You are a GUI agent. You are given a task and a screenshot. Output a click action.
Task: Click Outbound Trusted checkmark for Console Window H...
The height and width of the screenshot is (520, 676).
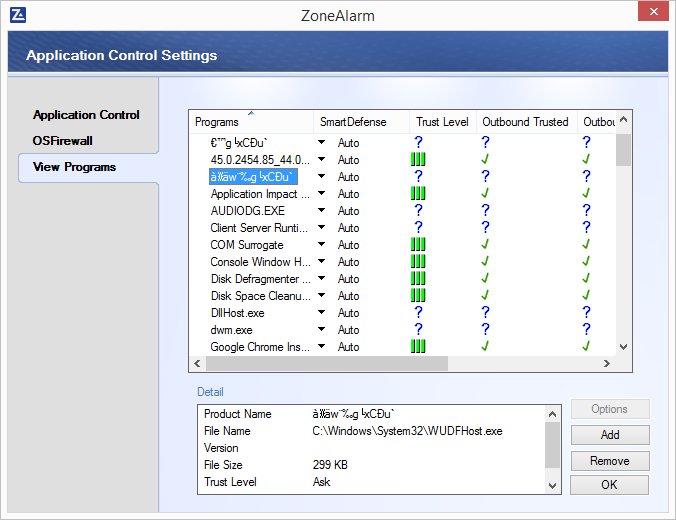pos(485,261)
